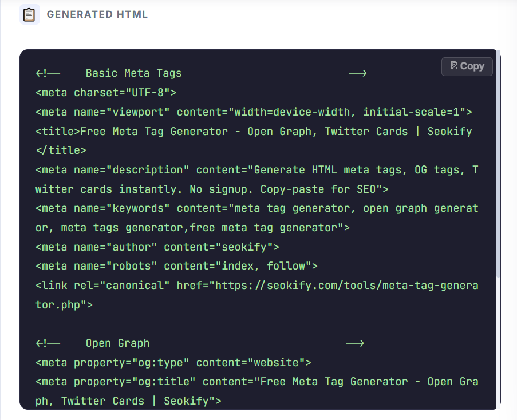Click the meta charset="UTF-8" line
This screenshot has height=420, width=517.
[x=106, y=93]
